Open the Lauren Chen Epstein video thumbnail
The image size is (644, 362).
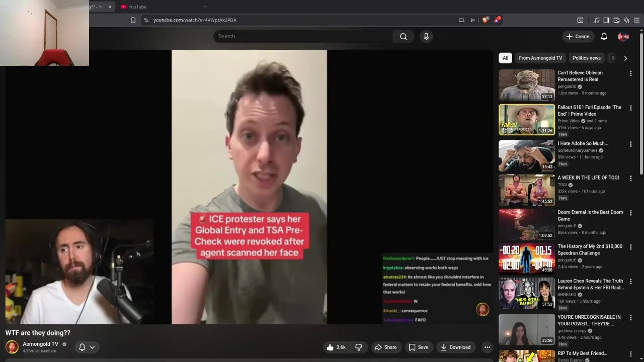pyautogui.click(x=526, y=293)
